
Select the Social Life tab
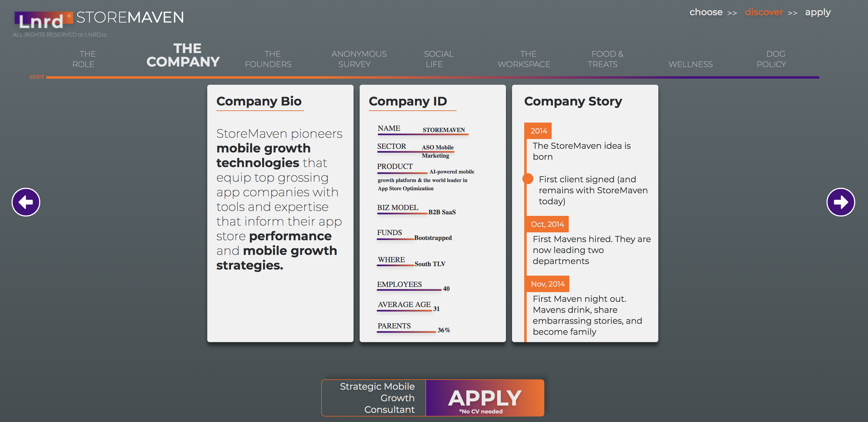438,59
